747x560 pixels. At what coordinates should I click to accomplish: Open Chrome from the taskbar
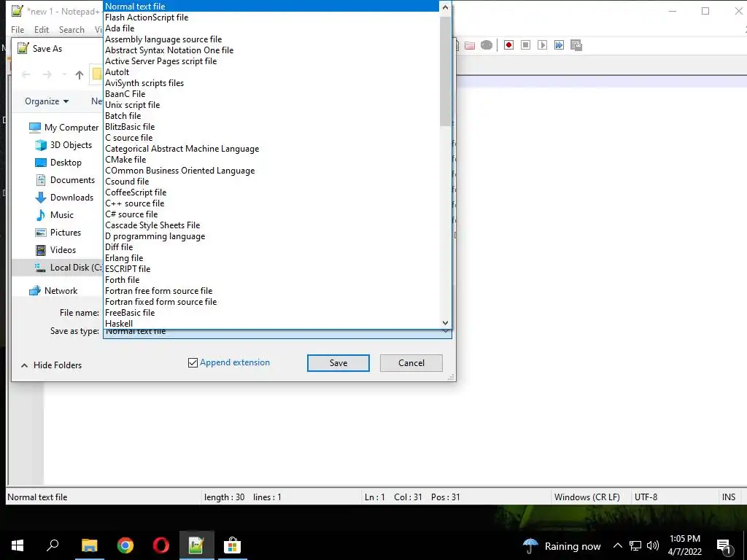(x=125, y=545)
